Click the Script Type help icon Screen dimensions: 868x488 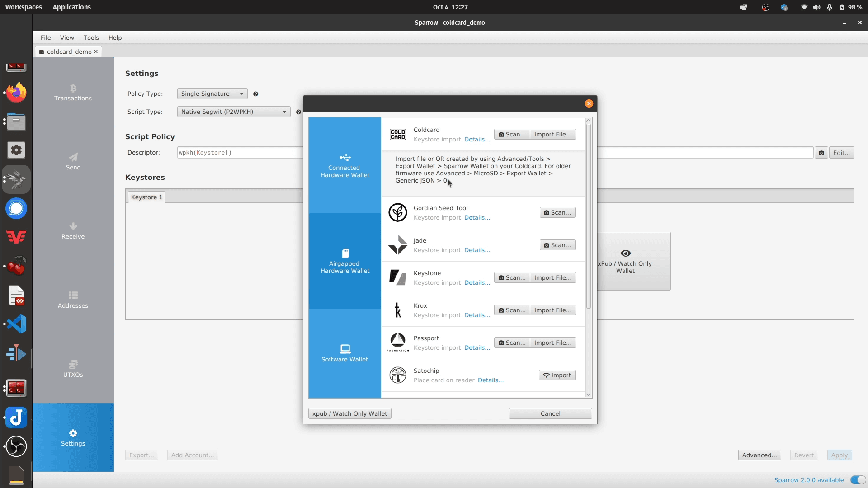tap(298, 112)
